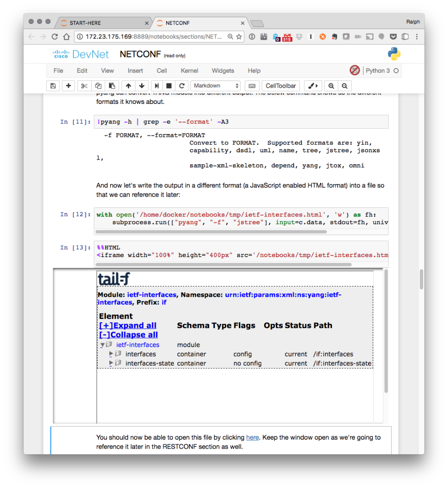Close the START-HERE tab
This screenshot has height=488, width=448.
[146, 23]
